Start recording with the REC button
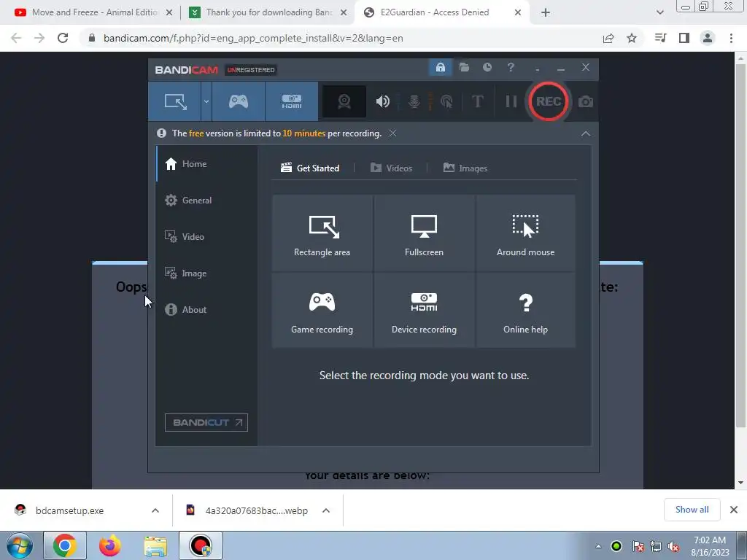747x560 pixels. point(549,101)
